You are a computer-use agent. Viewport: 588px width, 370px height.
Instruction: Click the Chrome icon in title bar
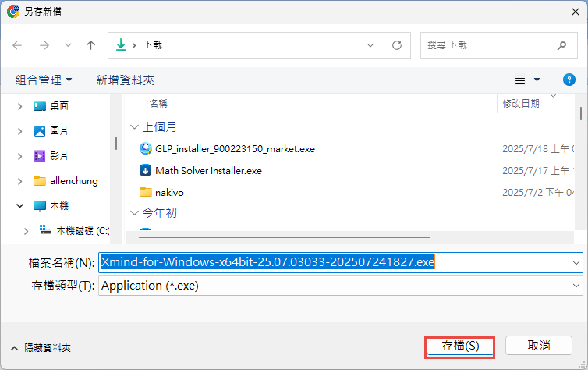(13, 12)
